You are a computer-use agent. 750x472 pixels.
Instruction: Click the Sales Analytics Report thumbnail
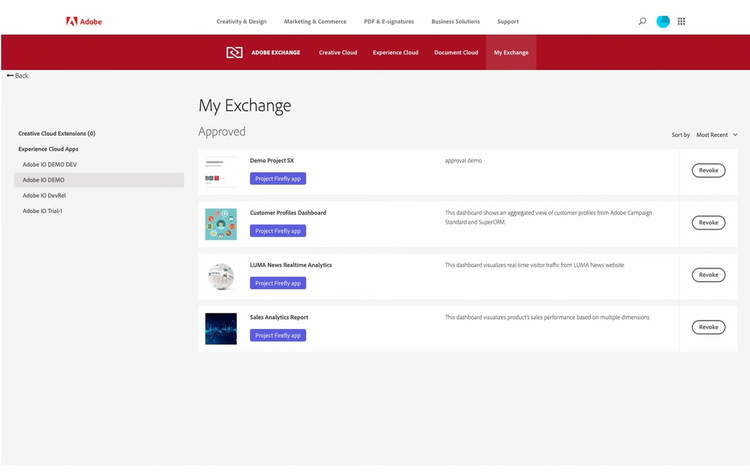(221, 328)
